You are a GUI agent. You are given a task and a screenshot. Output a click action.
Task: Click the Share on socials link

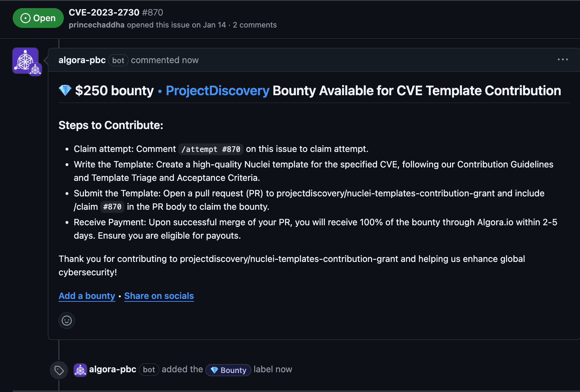(x=159, y=296)
